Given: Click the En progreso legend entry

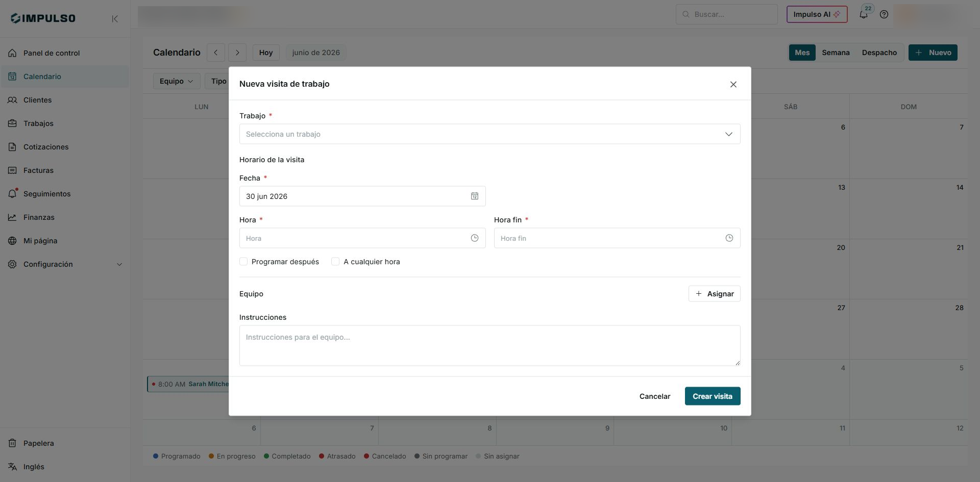Looking at the screenshot, I should [232, 456].
